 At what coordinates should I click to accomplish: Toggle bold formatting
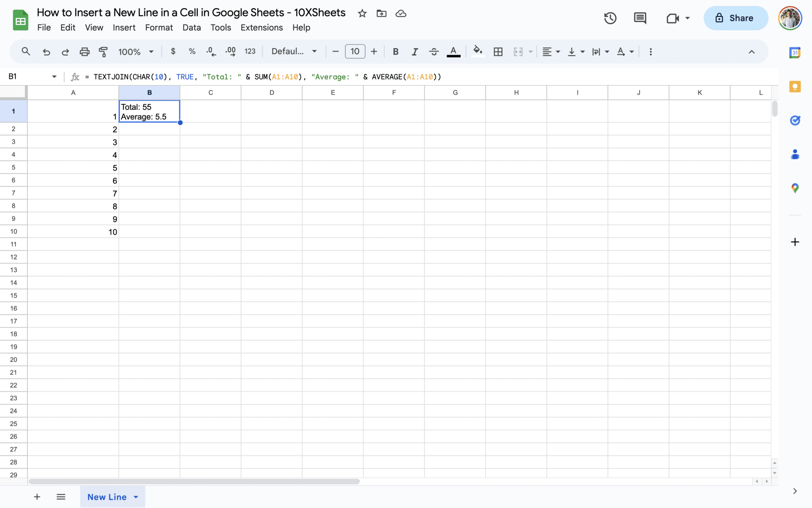coord(395,52)
